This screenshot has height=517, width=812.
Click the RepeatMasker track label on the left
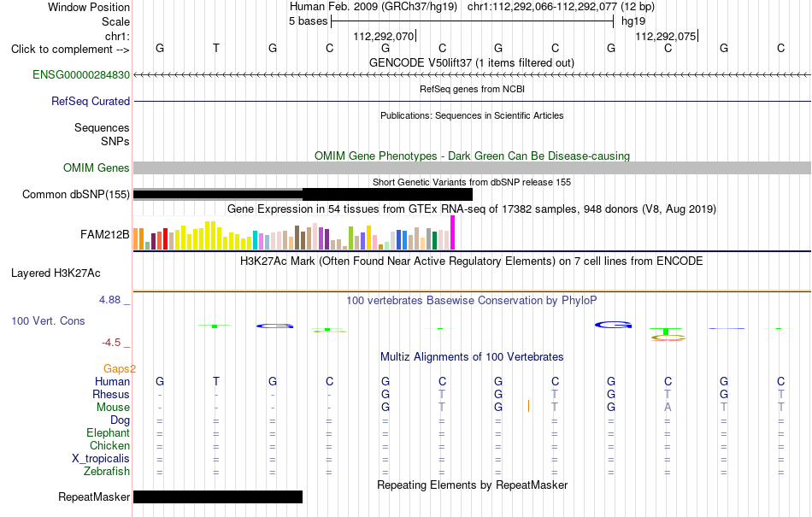94,496
